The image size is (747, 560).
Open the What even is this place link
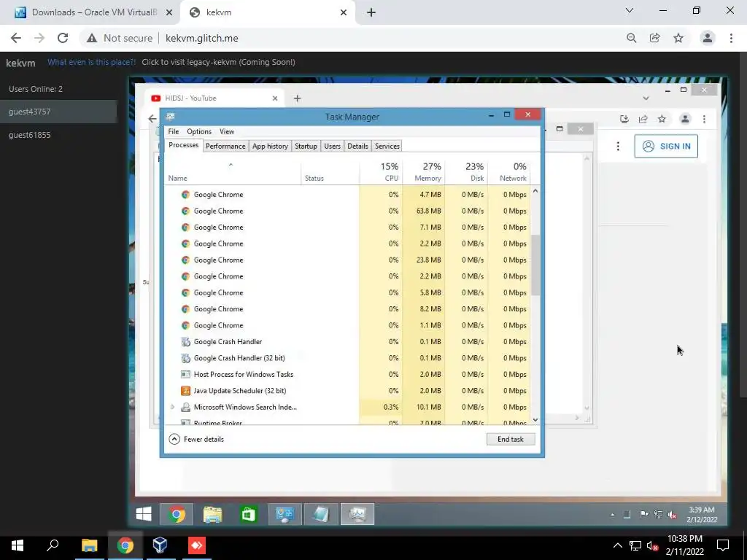pyautogui.click(x=91, y=63)
